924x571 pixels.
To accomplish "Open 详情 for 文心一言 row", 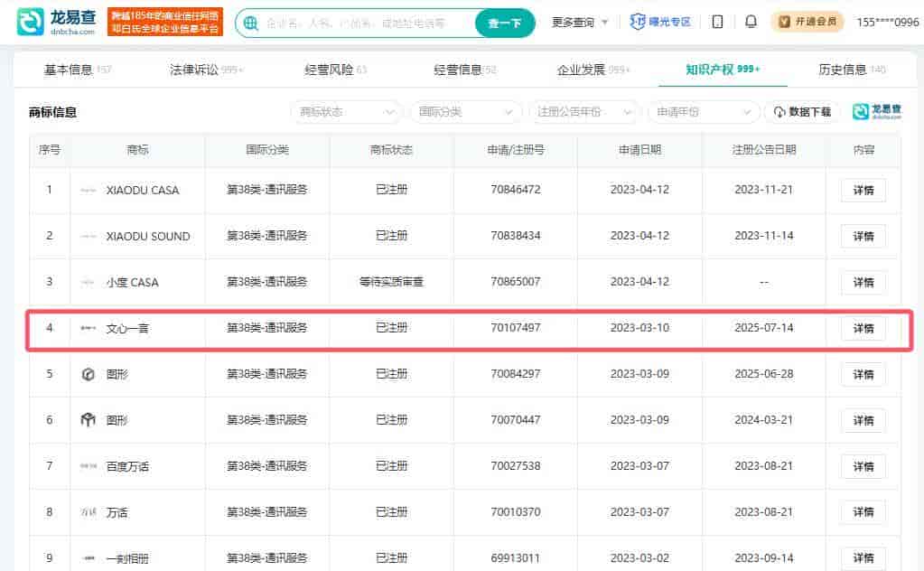I will click(x=863, y=328).
